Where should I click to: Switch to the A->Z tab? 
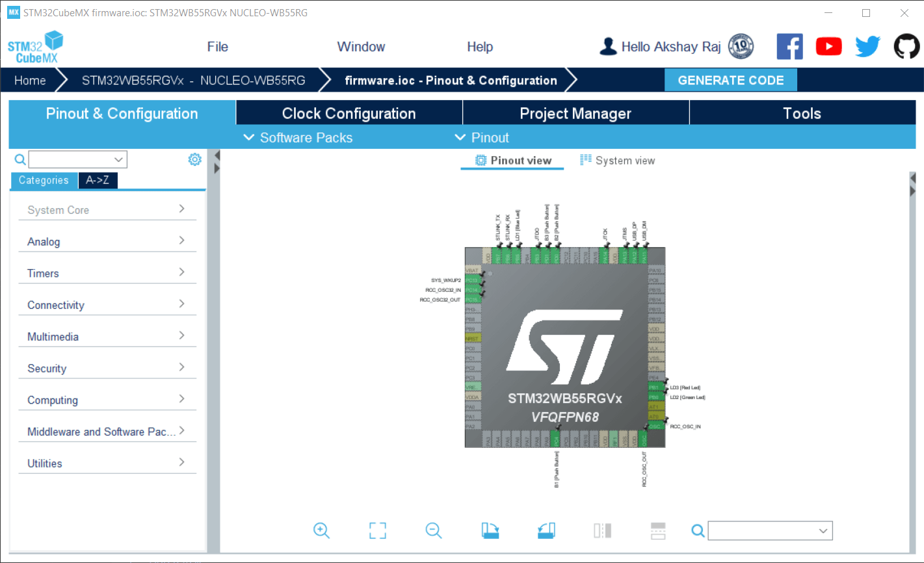coord(98,180)
